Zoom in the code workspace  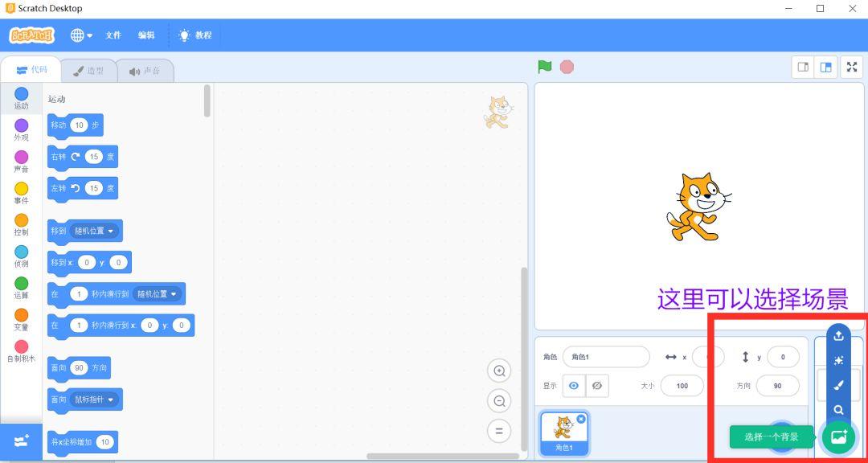[499, 371]
